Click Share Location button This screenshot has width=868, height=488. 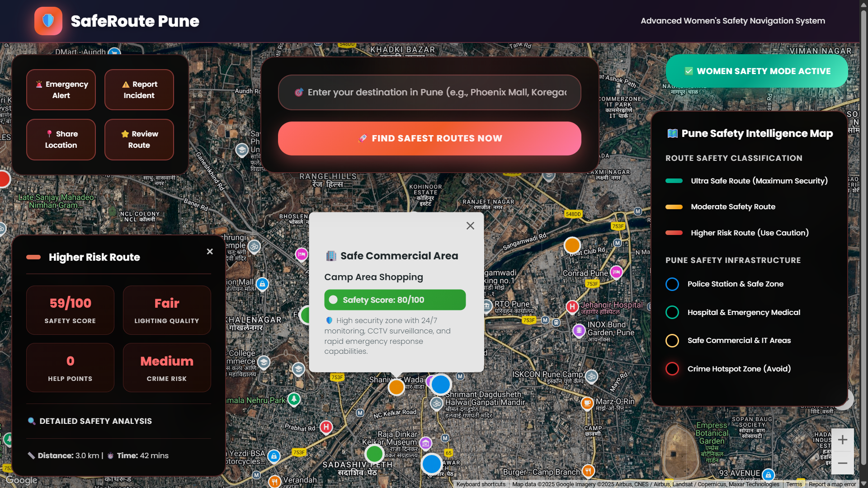[x=61, y=140]
